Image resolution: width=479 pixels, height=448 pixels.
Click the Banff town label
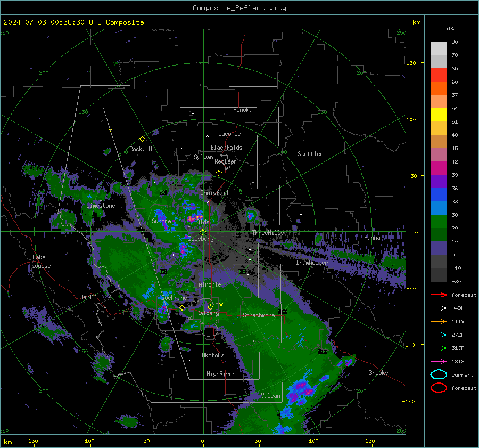pos(88,297)
